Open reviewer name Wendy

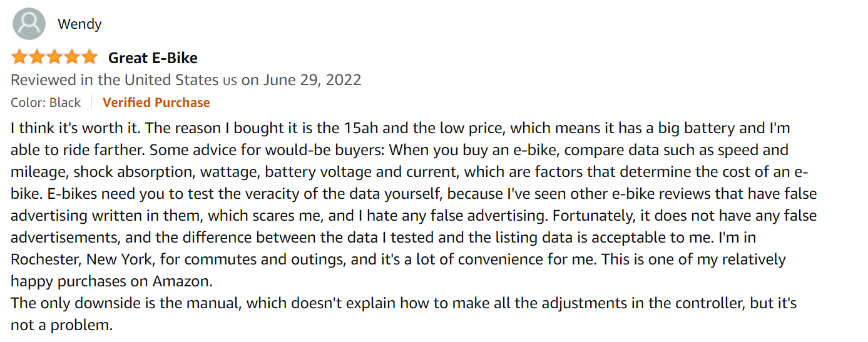[x=79, y=24]
